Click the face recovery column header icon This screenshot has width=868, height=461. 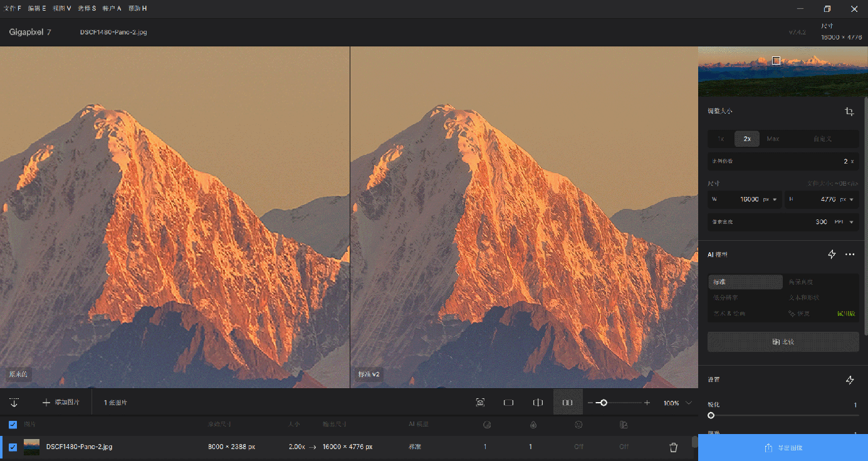tap(579, 425)
